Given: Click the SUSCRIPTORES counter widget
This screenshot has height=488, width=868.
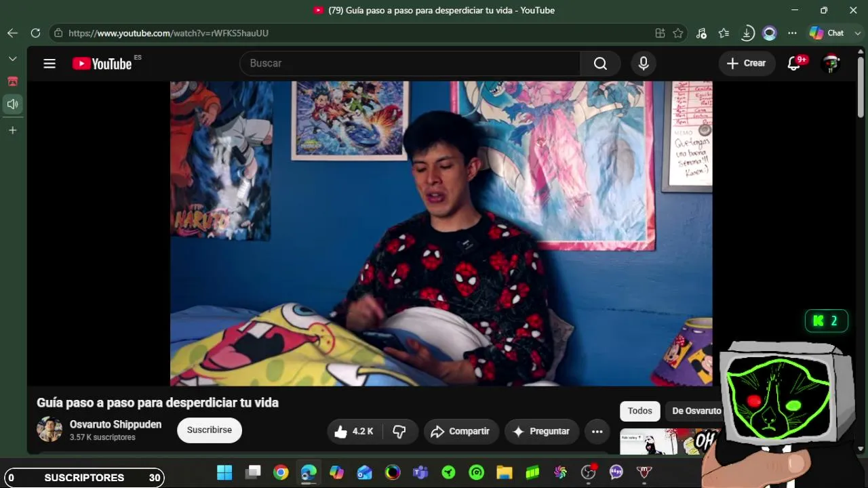Looking at the screenshot, I should [84, 478].
